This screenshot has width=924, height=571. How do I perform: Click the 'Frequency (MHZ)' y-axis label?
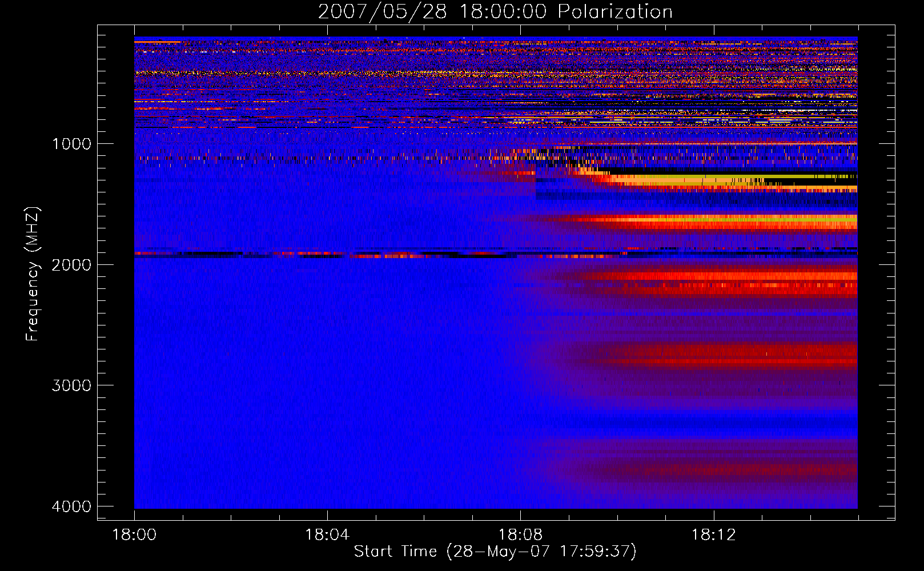tap(33, 274)
